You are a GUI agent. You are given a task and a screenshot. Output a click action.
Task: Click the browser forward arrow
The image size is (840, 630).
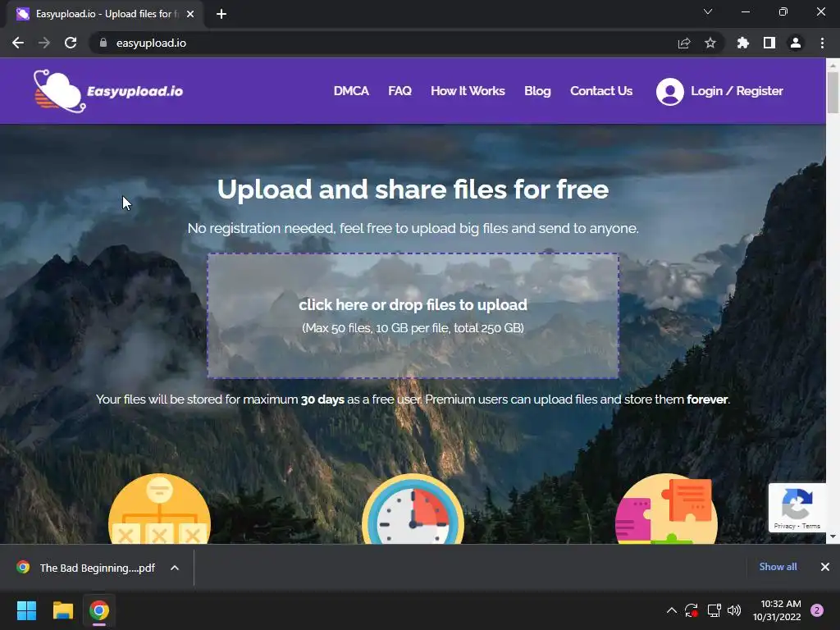[44, 43]
